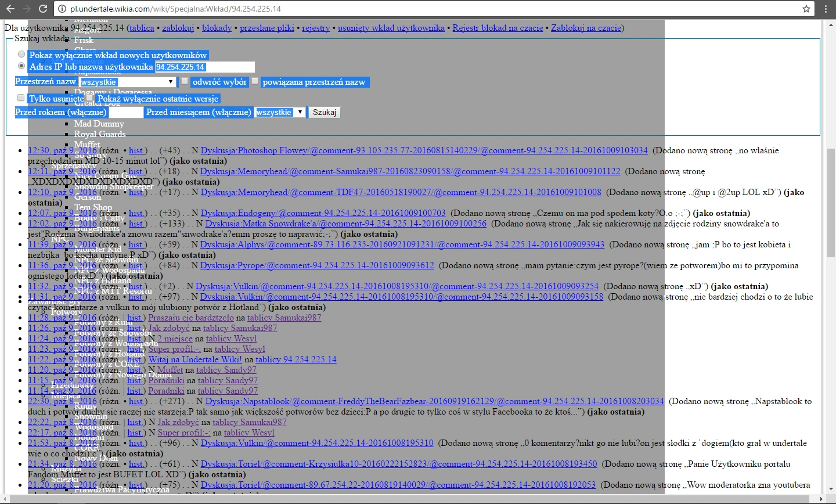Open 'przesłane pliki' link
The image size is (836, 504).
tap(267, 28)
